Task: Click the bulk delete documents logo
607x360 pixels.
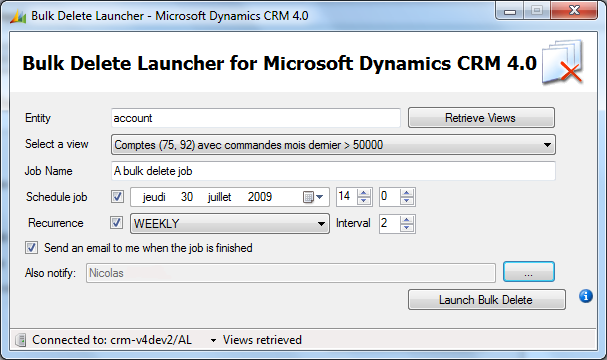Action: (x=562, y=62)
